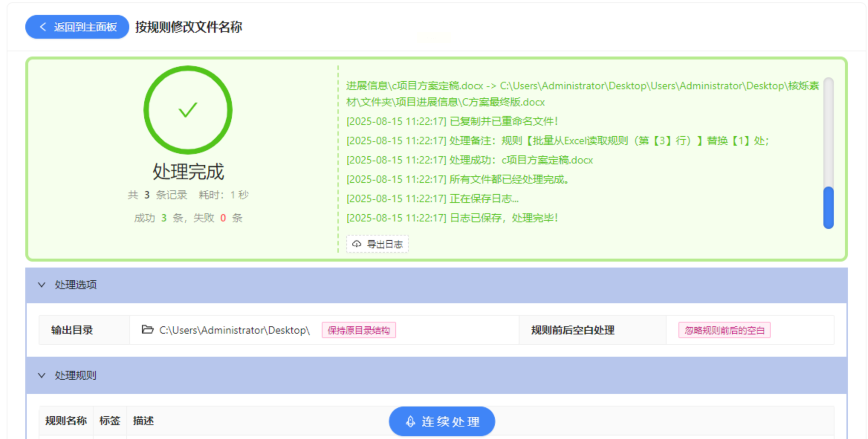The width and height of the screenshot is (868, 439).
Task: Collapse the 处理规则 section chevron
Action: (x=42, y=375)
